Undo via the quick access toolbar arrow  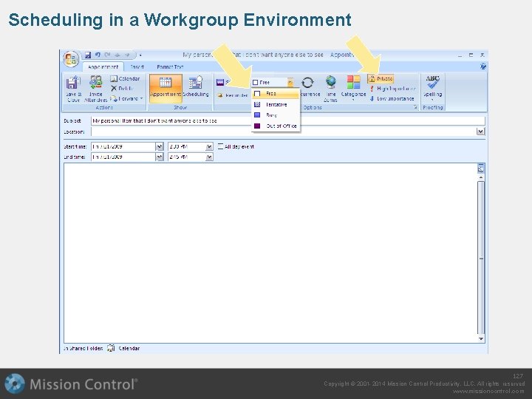coord(98,55)
